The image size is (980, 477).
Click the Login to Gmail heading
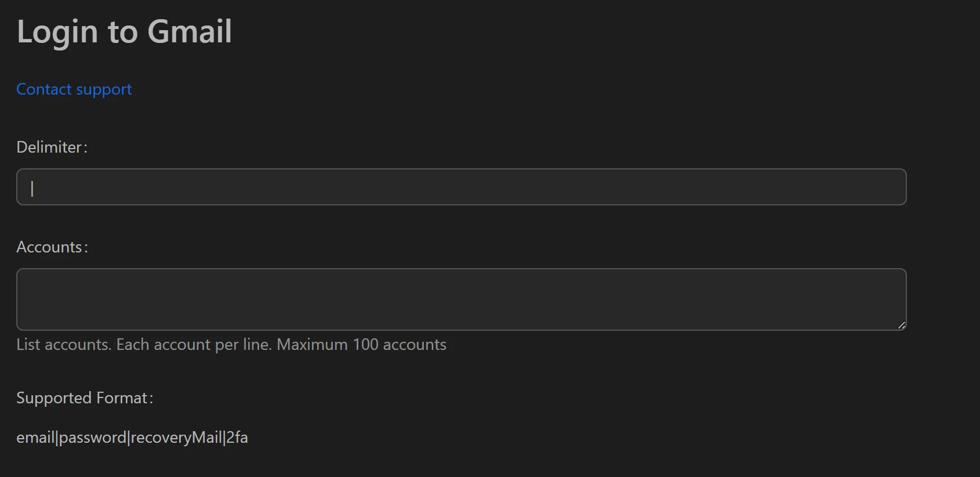click(x=124, y=32)
